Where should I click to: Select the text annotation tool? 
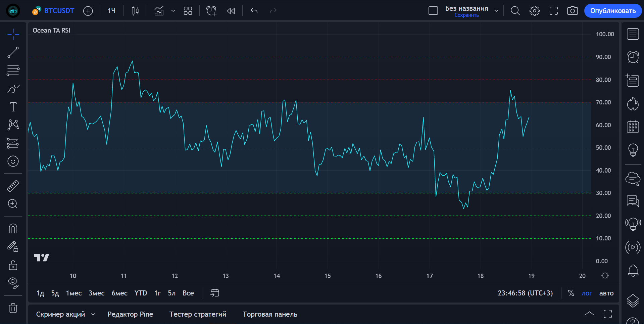point(13,107)
